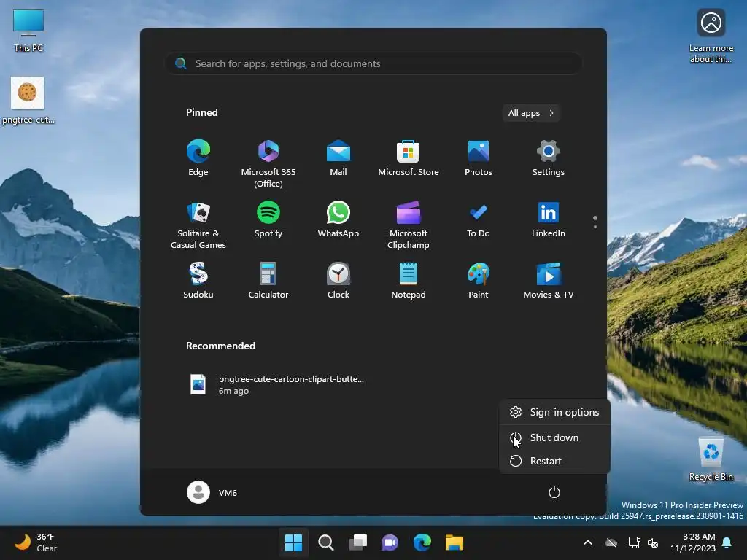Select pngtree-cut... desktop file

click(x=28, y=101)
